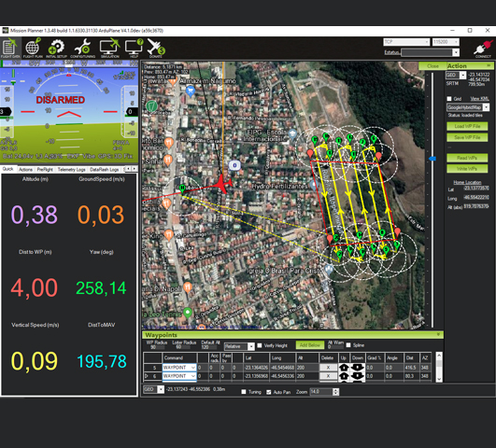
Task: Enable the Grid checkbox
Action: 449,99
